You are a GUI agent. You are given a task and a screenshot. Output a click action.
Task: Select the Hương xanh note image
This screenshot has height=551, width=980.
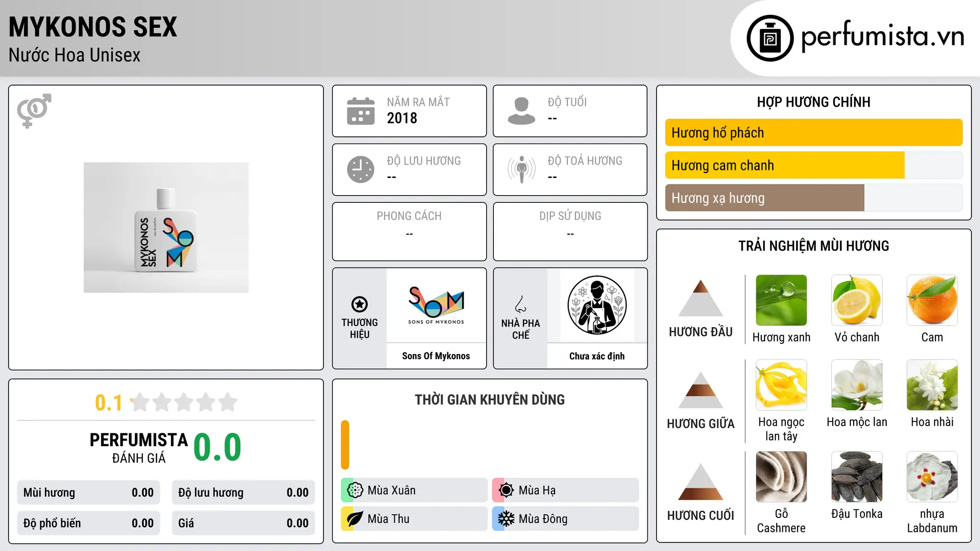(781, 300)
